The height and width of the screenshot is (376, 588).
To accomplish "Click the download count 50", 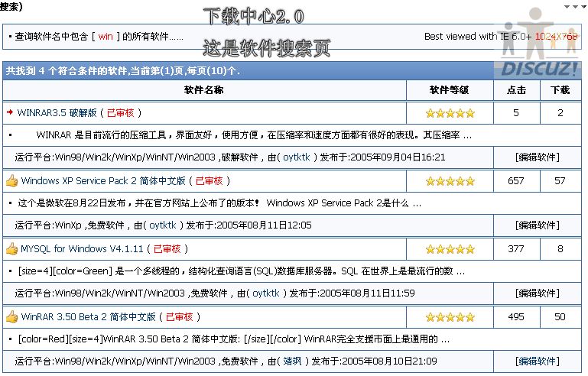I will 560,316.
